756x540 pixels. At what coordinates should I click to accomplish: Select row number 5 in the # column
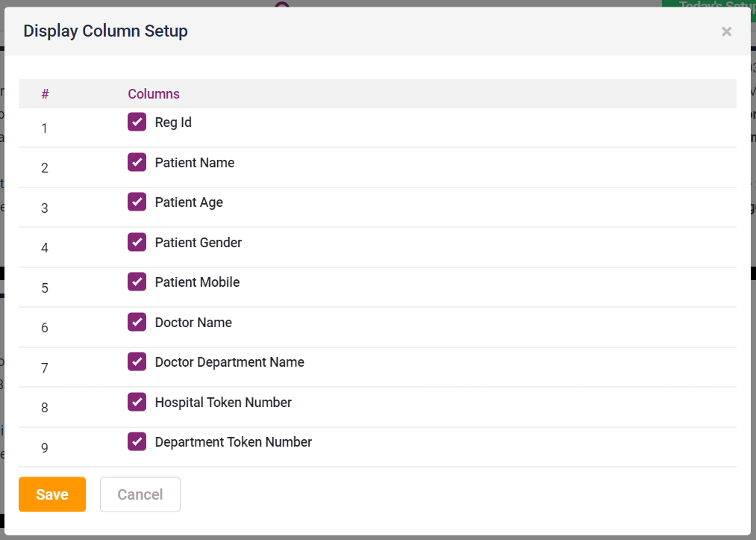coord(45,288)
